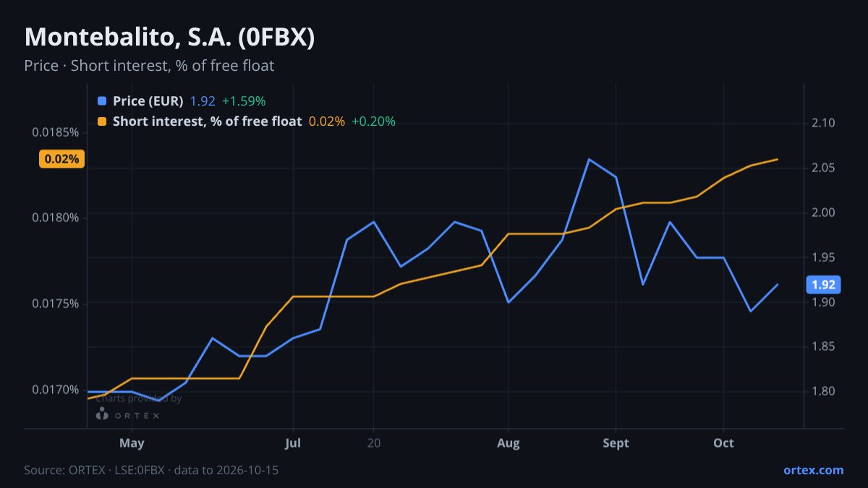Click the subtitle Price · Short interest, % of free float
Image resolution: width=868 pixels, height=488 pixels.
tap(149, 66)
